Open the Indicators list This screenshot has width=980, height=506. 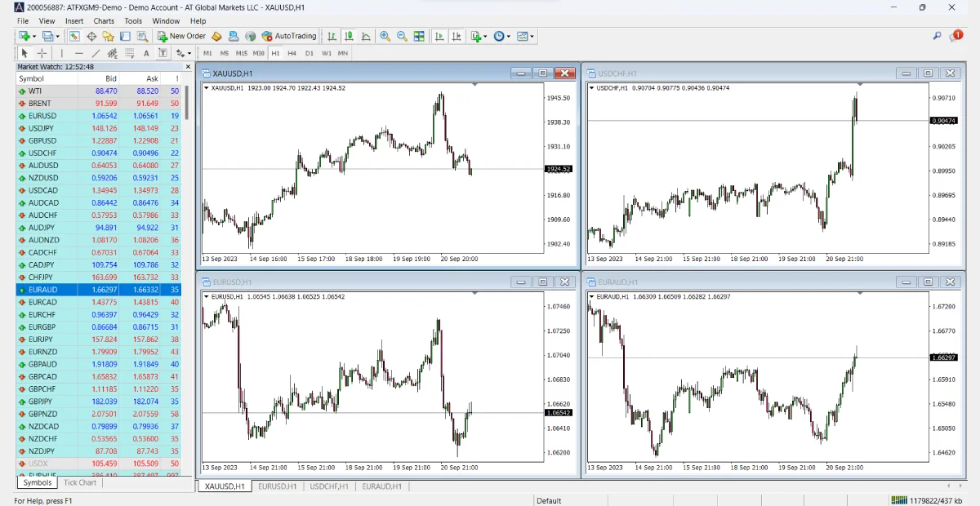click(478, 36)
